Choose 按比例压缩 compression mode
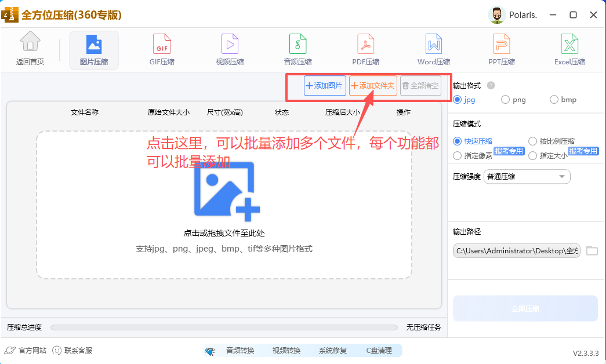 [x=534, y=141]
